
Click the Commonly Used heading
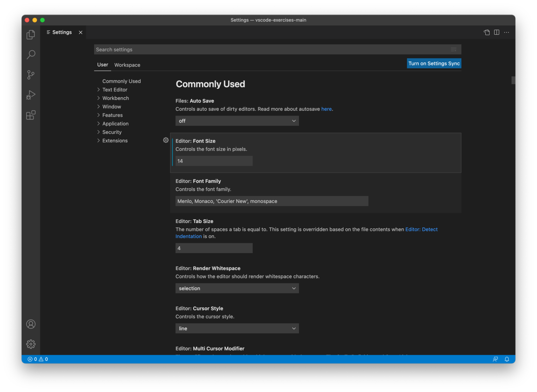[x=210, y=84]
